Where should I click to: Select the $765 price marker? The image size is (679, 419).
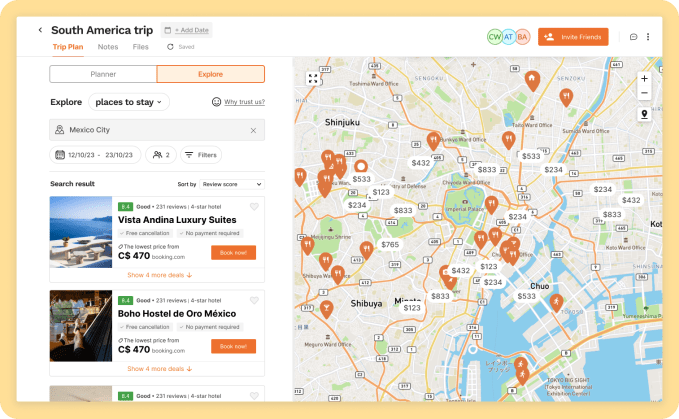pyautogui.click(x=390, y=245)
